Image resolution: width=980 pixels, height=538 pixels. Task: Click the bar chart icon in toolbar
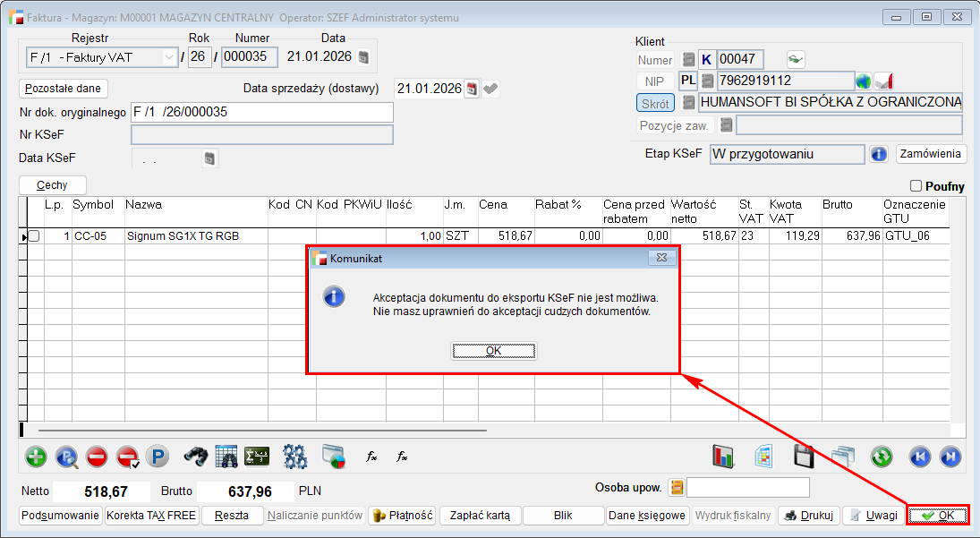pyautogui.click(x=723, y=457)
